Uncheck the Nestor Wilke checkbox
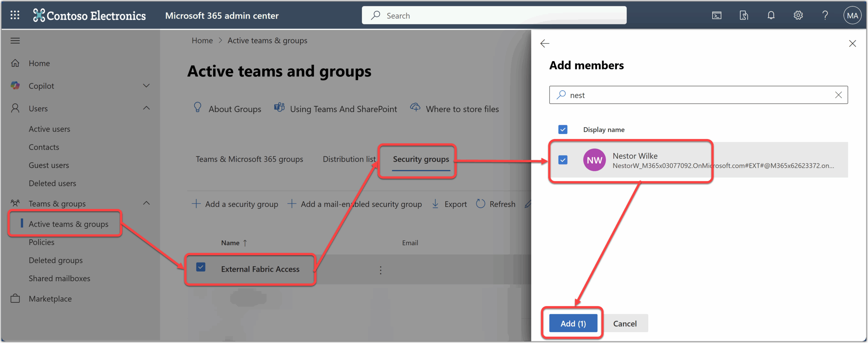This screenshot has height=343, width=868. coord(563,160)
